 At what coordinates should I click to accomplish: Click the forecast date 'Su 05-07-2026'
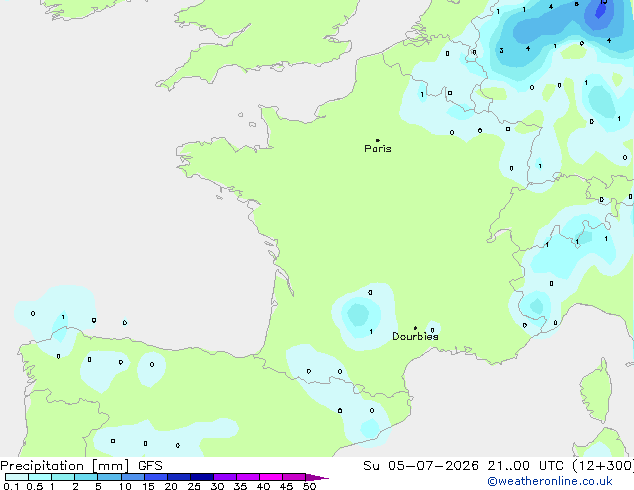coord(421,466)
